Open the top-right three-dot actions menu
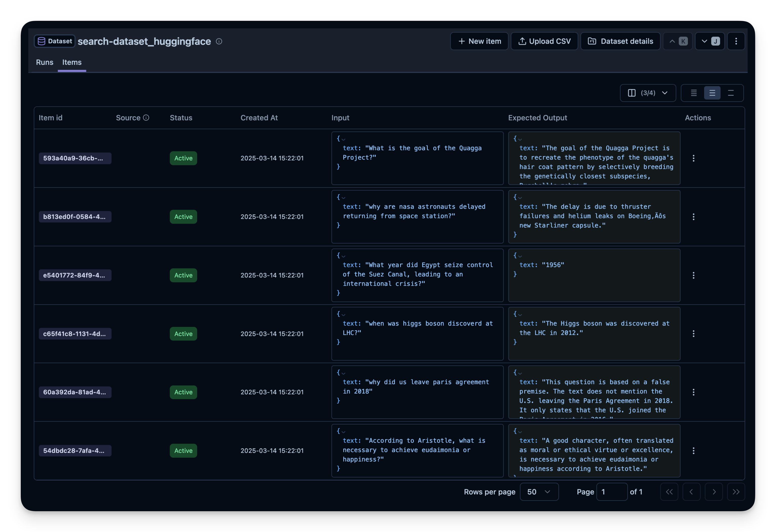 pyautogui.click(x=736, y=41)
